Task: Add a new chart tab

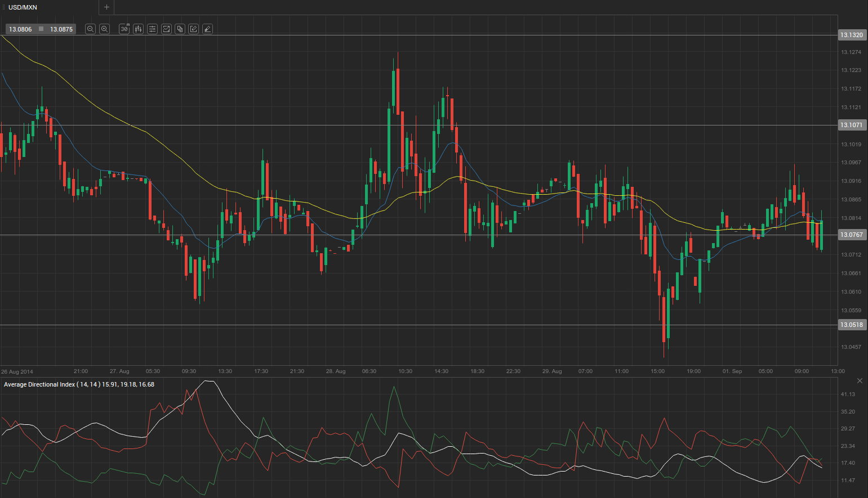Action: 106,7
